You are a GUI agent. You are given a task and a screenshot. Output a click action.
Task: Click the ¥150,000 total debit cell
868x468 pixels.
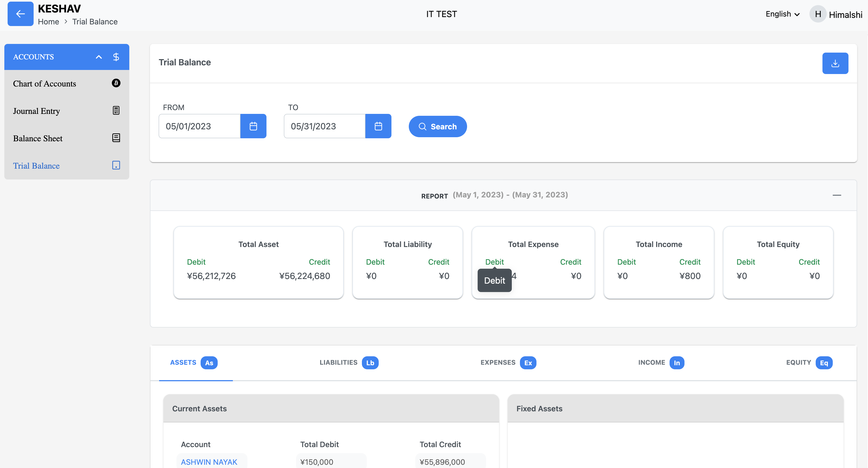pos(331,462)
